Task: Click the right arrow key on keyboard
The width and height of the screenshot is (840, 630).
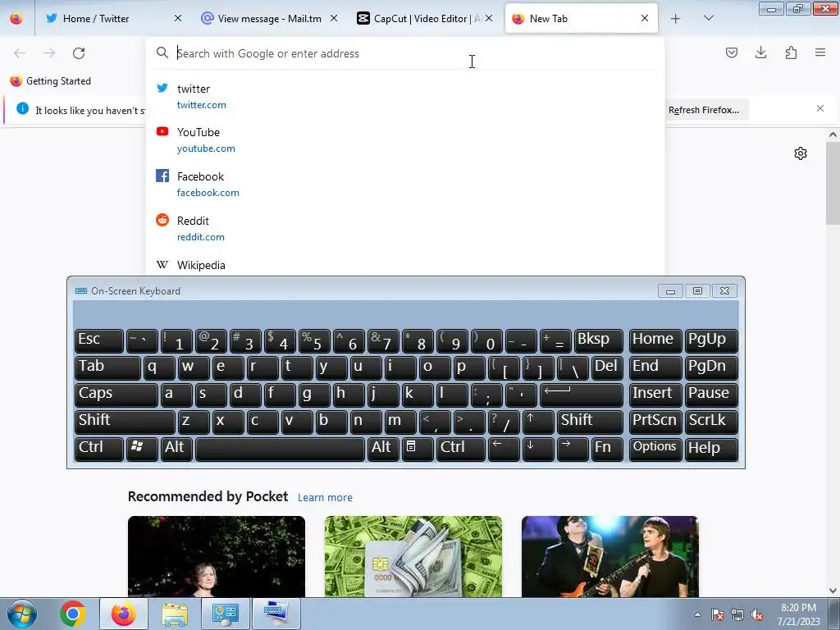Action: click(573, 449)
